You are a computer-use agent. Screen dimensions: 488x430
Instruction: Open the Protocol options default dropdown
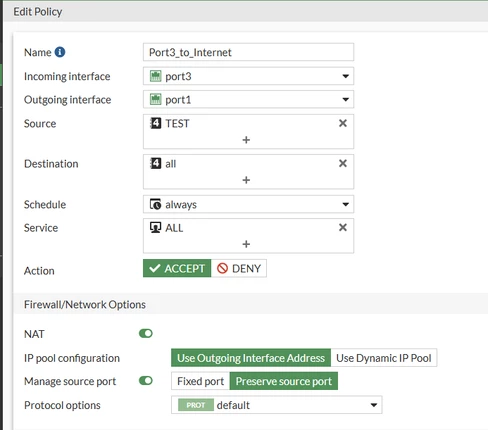(277, 405)
